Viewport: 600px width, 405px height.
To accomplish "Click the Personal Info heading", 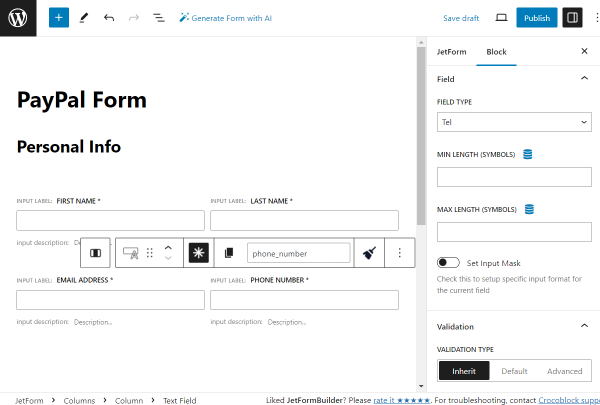I will click(69, 147).
